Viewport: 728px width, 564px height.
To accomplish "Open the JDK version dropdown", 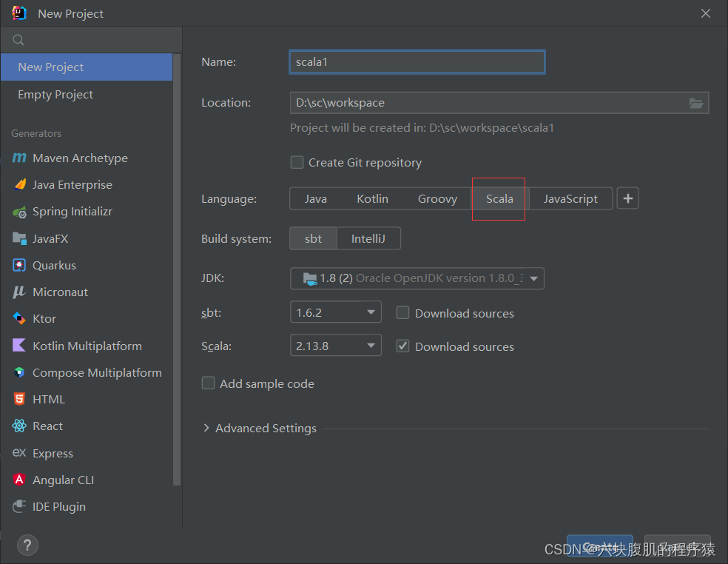I will [x=417, y=278].
